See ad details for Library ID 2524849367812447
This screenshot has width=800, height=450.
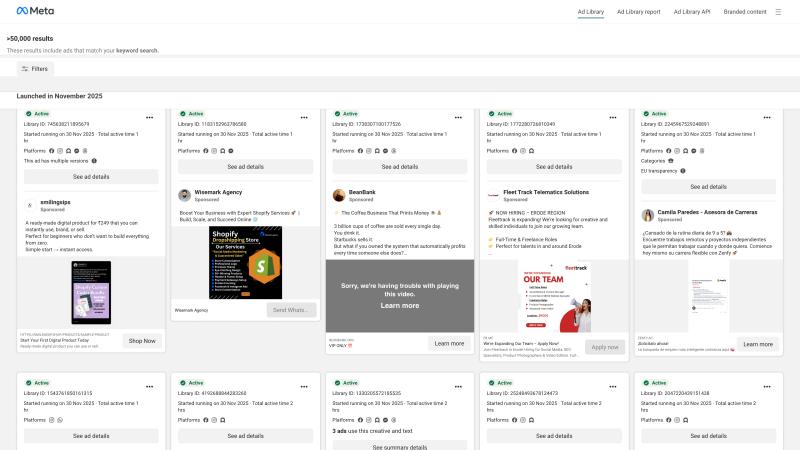click(x=554, y=436)
